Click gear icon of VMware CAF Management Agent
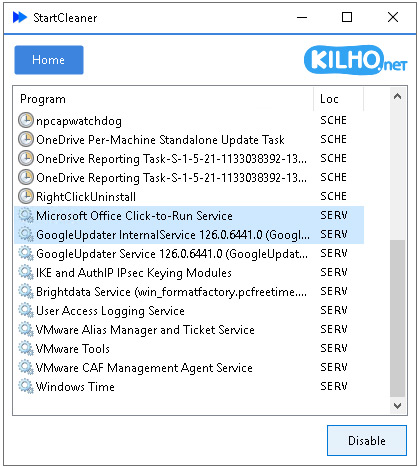The width and height of the screenshot is (419, 467). pyautogui.click(x=26, y=367)
